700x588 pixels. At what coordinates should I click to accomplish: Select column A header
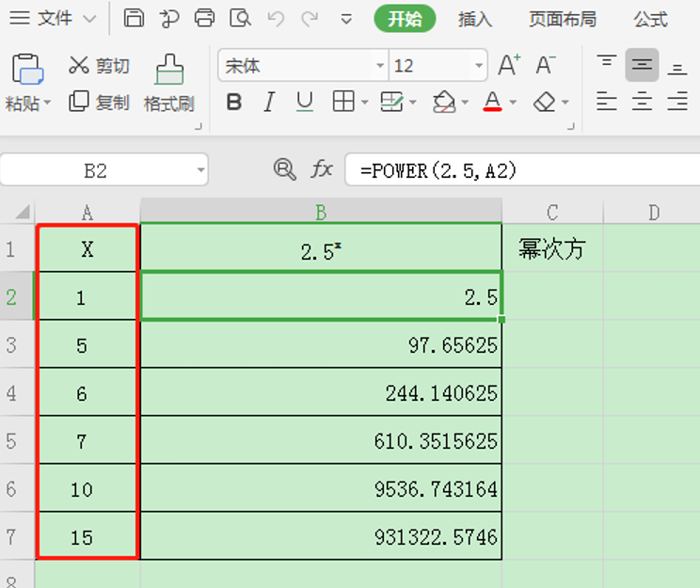click(x=87, y=212)
